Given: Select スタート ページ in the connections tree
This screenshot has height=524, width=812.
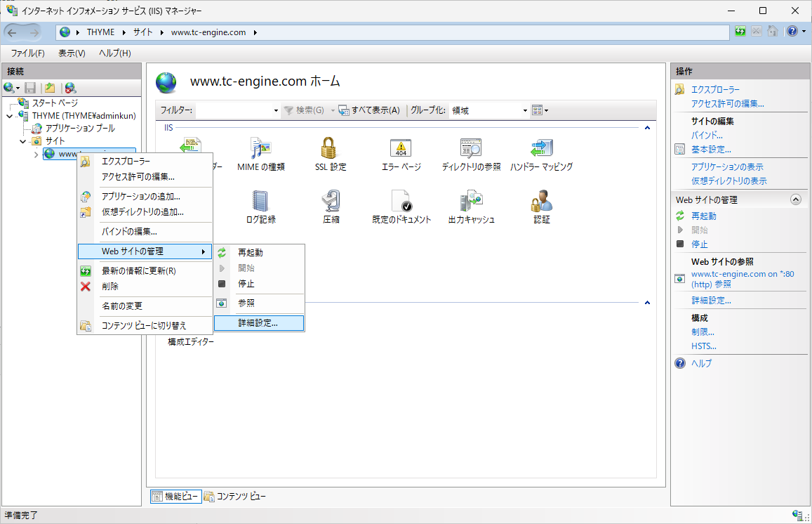Looking at the screenshot, I should click(x=55, y=103).
